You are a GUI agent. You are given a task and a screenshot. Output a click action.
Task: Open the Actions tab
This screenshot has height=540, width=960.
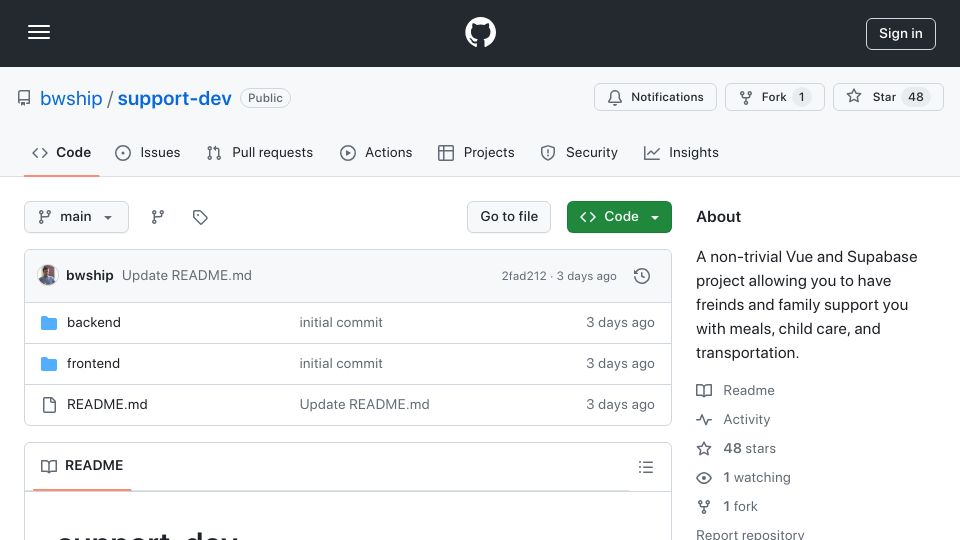pos(376,152)
